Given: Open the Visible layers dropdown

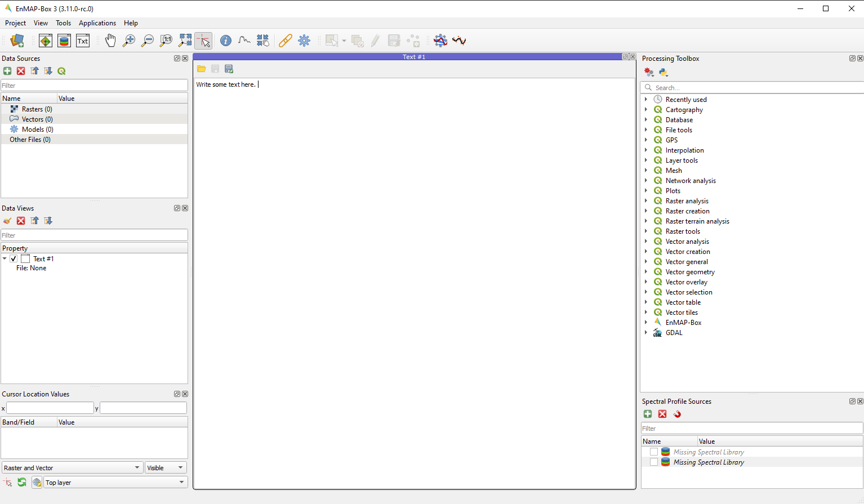Looking at the screenshot, I should tap(166, 467).
